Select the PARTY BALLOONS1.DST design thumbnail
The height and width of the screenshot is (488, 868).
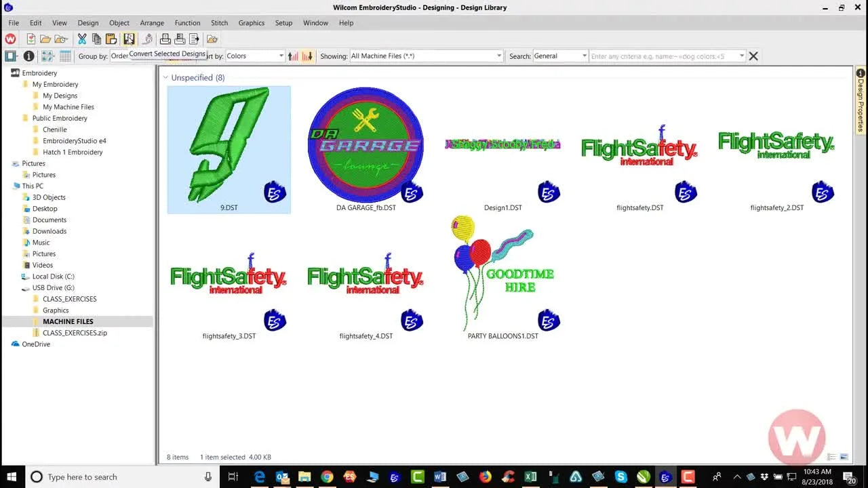(x=503, y=278)
